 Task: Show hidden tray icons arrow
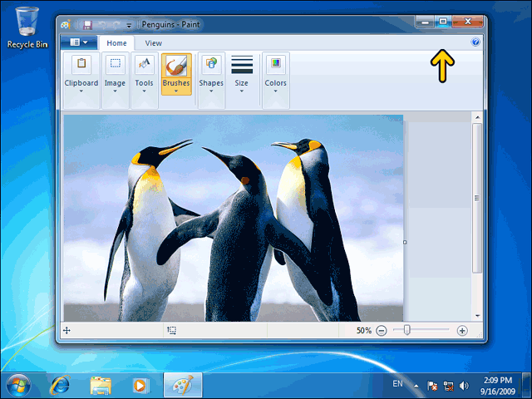click(416, 386)
